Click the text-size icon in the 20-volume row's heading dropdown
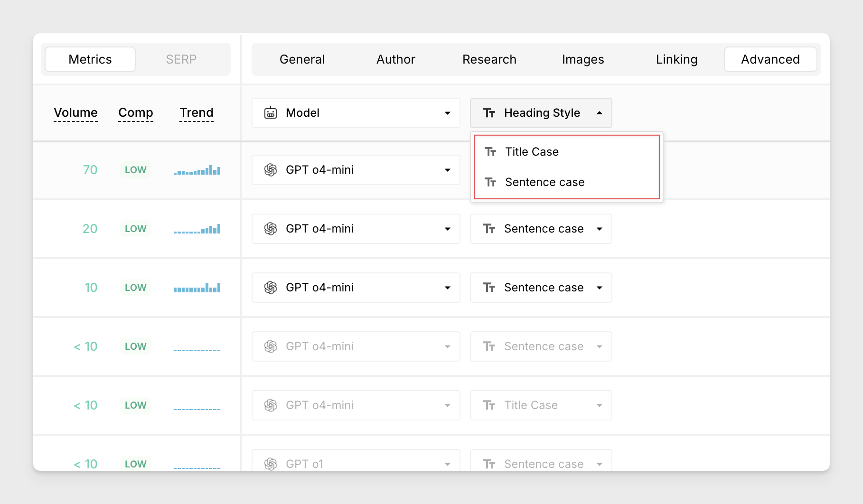The width and height of the screenshot is (863, 504). click(x=489, y=229)
